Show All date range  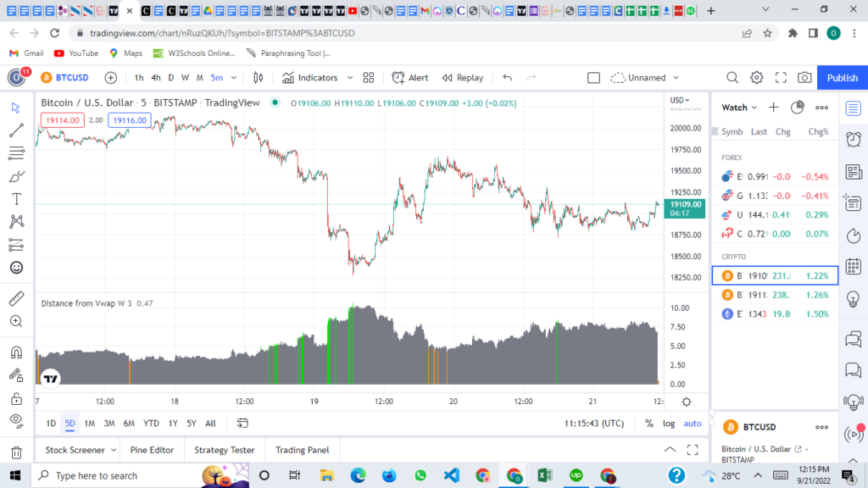click(210, 424)
